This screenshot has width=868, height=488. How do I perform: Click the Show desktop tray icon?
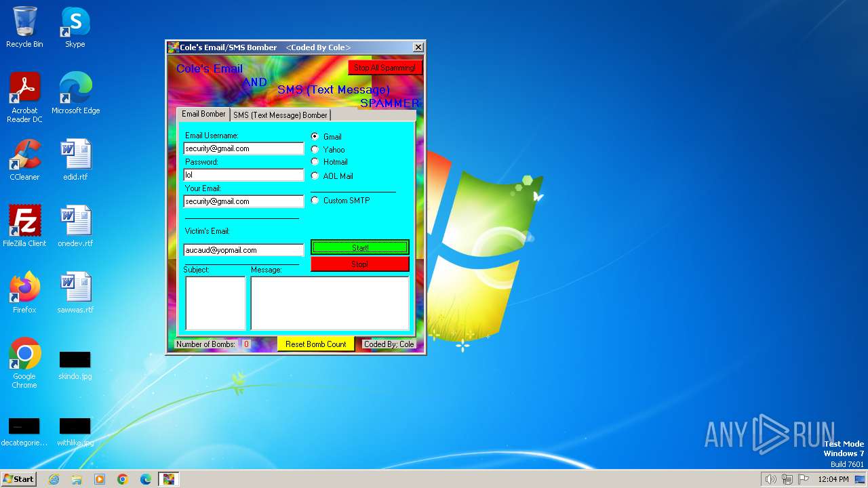[860, 479]
